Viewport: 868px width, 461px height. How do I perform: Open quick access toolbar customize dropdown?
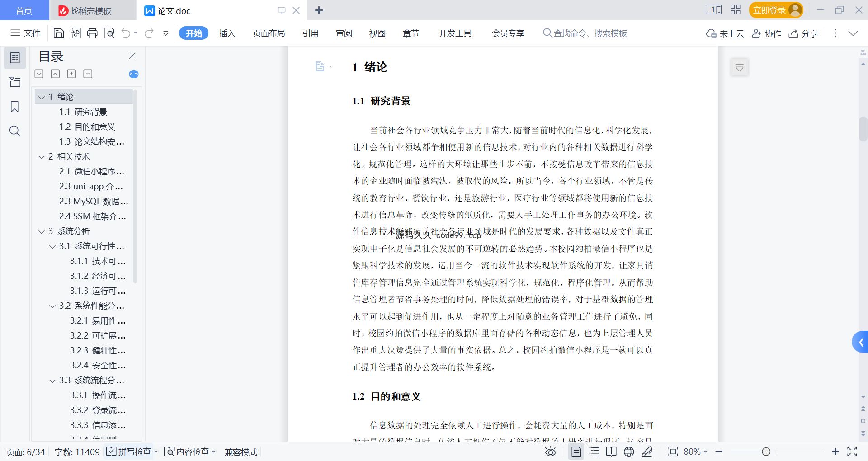pos(166,33)
